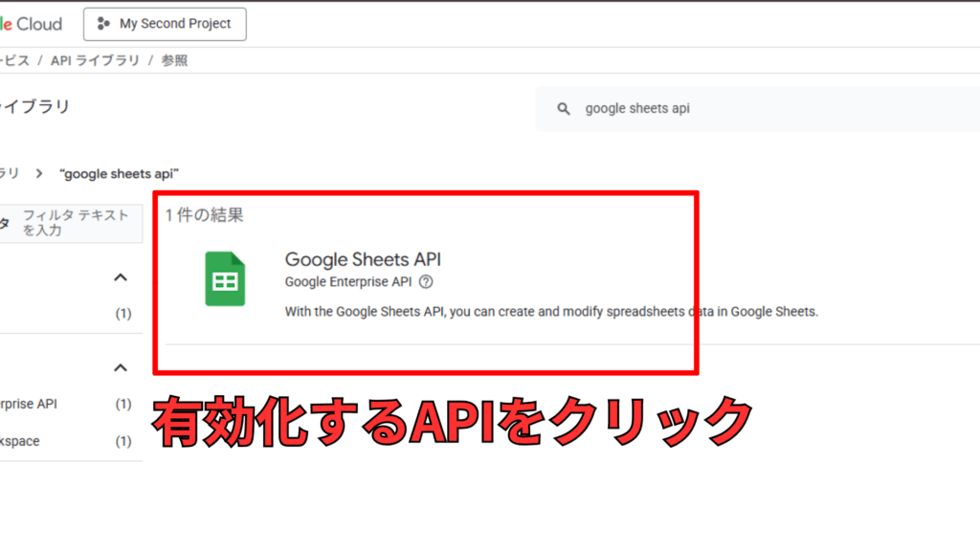Focus the google sheets api search field

point(758,109)
